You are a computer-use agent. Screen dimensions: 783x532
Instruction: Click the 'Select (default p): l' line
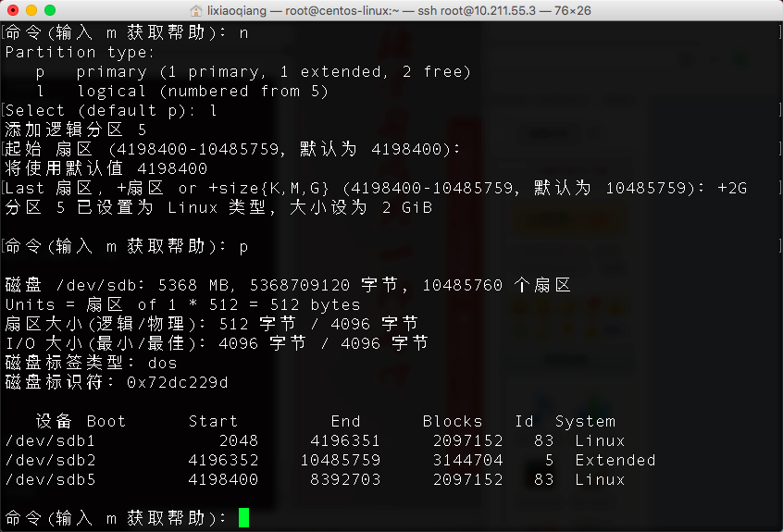(x=111, y=110)
